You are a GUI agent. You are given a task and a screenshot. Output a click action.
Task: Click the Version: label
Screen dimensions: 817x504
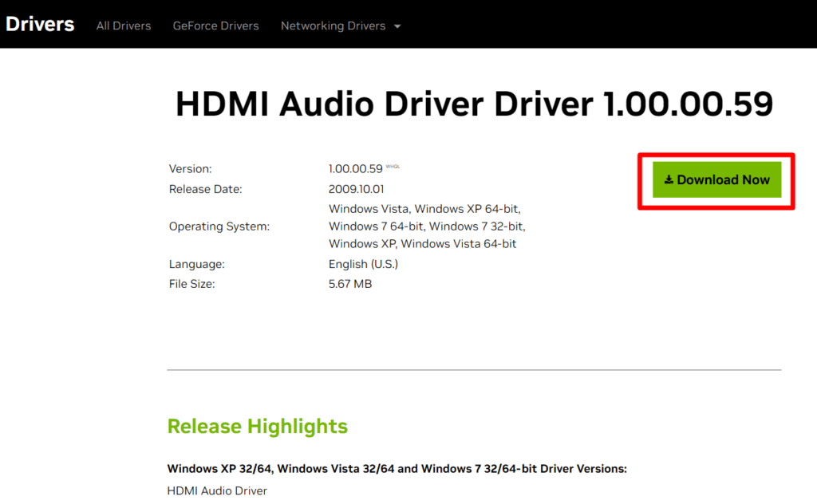(190, 169)
